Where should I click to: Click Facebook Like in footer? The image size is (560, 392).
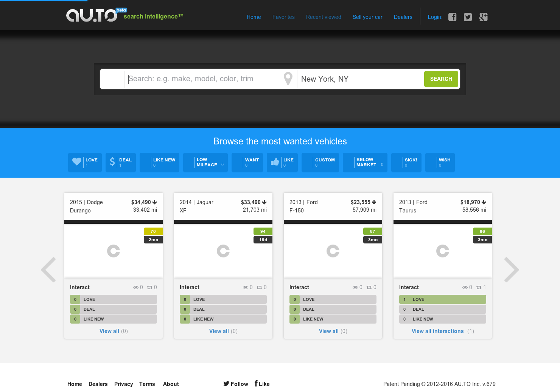click(x=262, y=384)
